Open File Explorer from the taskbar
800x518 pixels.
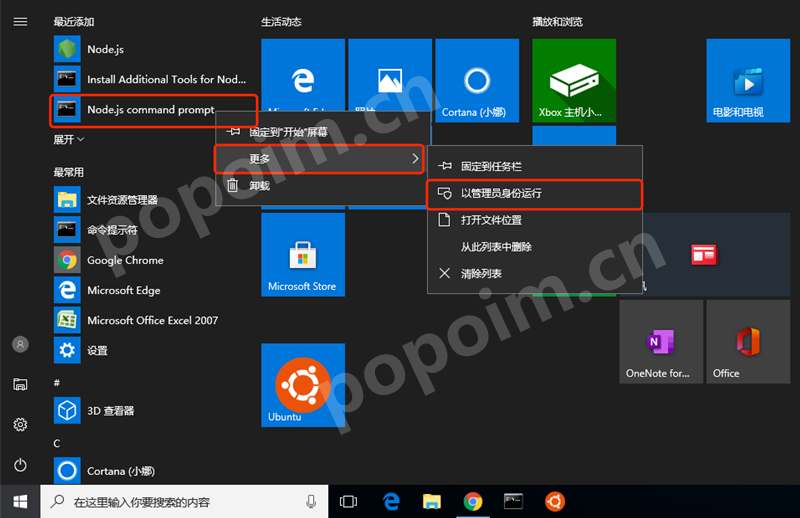[x=432, y=502]
